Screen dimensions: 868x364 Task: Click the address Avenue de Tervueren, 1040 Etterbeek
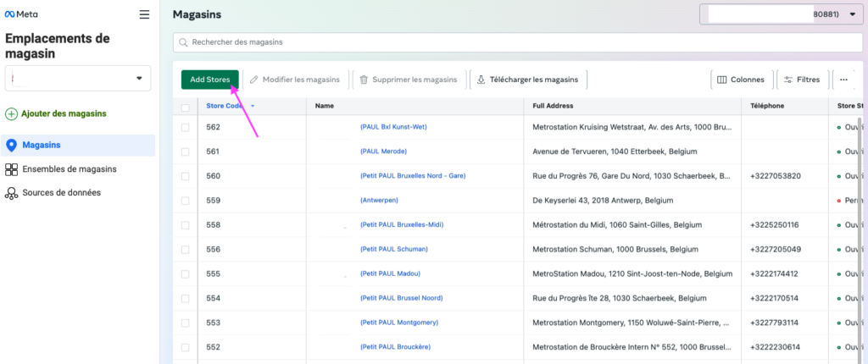(x=615, y=152)
